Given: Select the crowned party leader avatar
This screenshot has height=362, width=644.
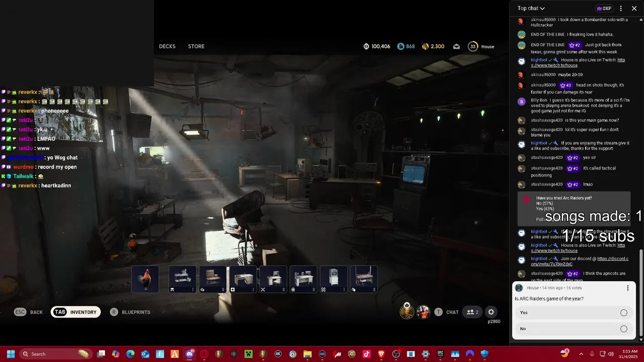Looking at the screenshot, I should point(407,311).
